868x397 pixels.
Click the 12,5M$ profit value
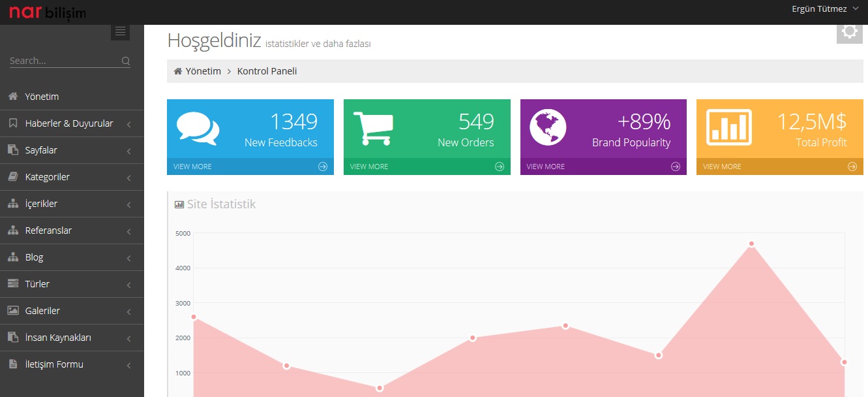tap(812, 121)
